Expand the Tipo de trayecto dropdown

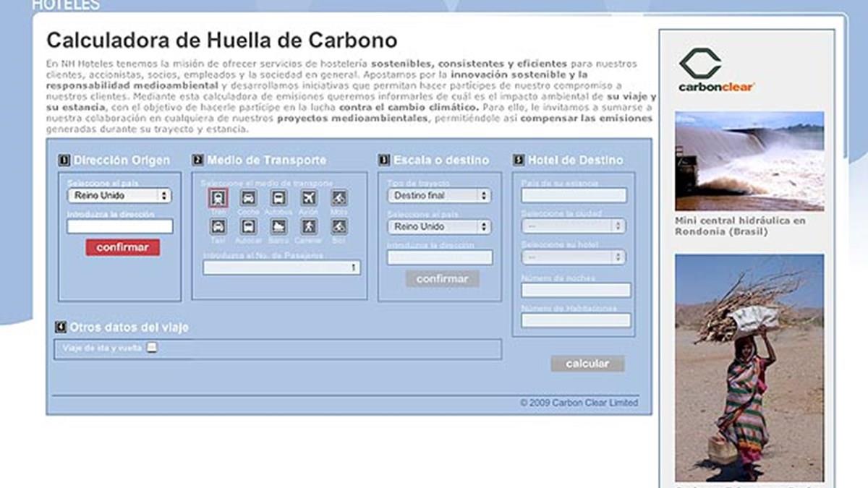pyautogui.click(x=439, y=195)
